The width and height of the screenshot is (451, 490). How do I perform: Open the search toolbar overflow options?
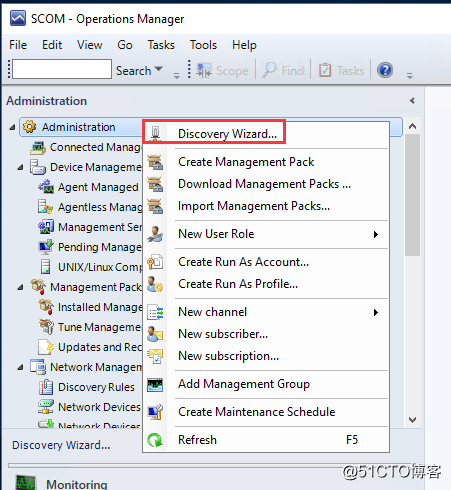177,76
